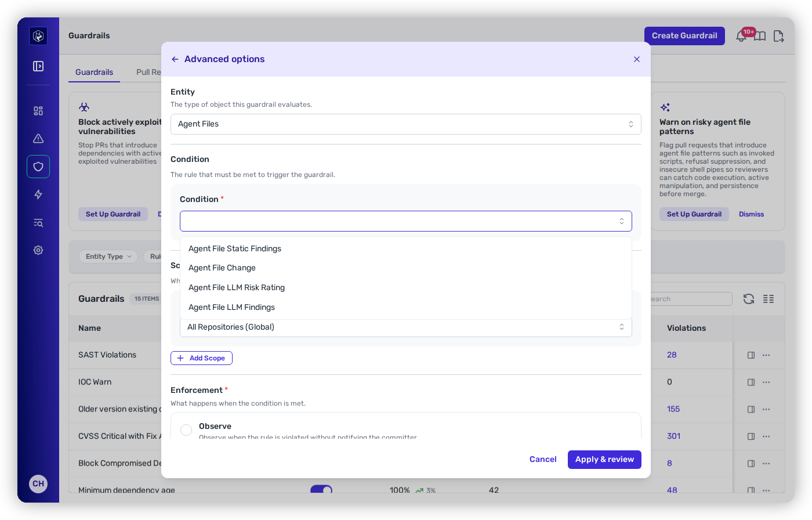Open the documentation book icon
This screenshot has height=520, width=812.
coord(760,36)
